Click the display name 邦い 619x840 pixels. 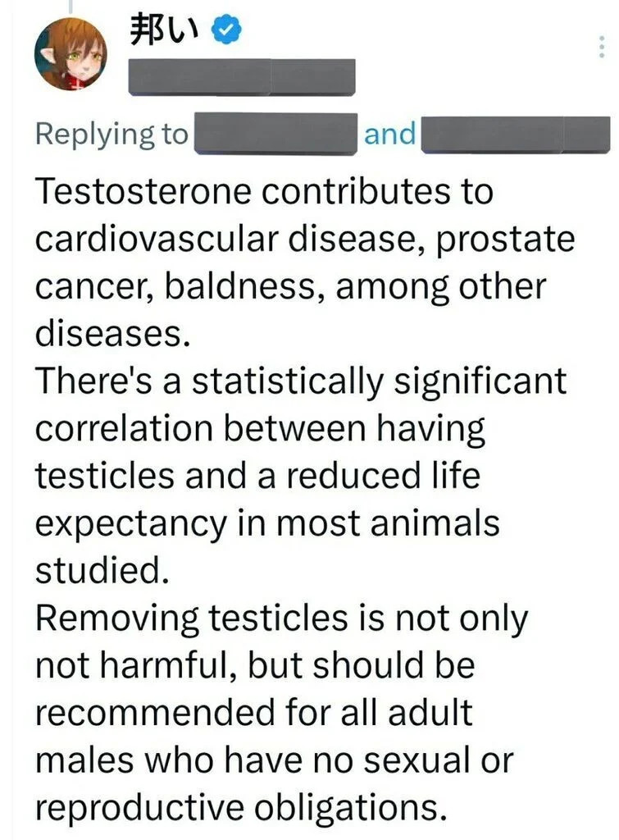[166, 31]
